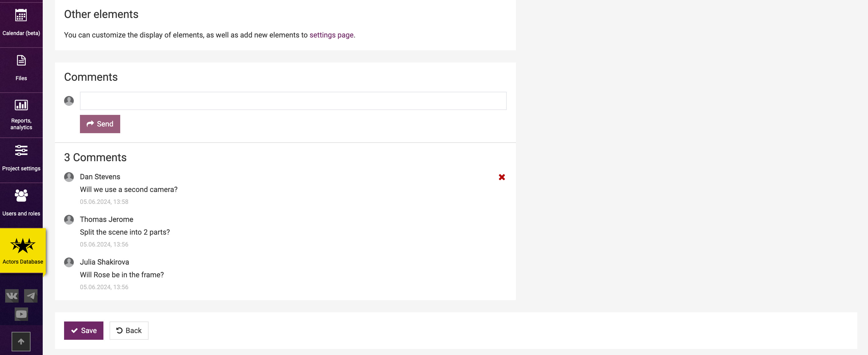Click Thomas Jerome's avatar icon

click(x=69, y=220)
